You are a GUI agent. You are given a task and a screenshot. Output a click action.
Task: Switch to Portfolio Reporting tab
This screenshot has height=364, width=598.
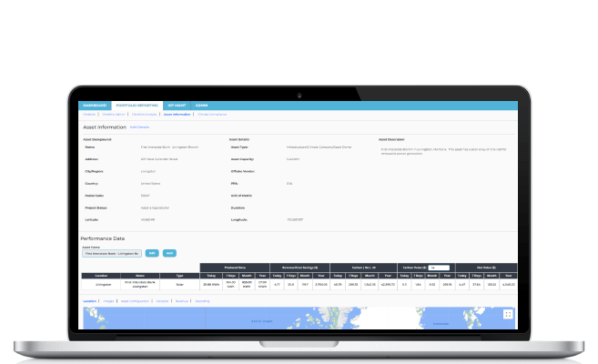[136, 106]
